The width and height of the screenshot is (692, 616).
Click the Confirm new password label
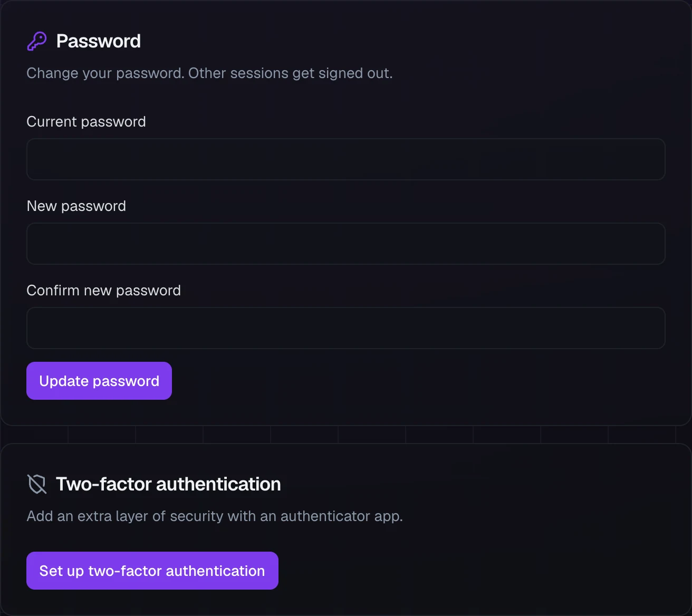104,291
